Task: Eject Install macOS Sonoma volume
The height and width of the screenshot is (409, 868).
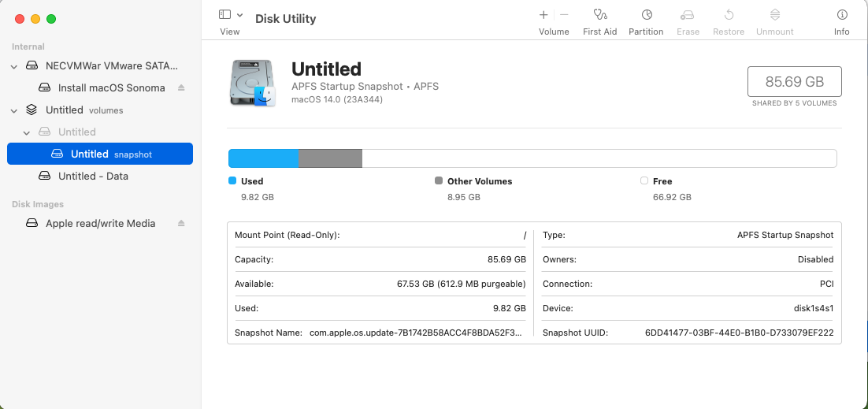Action: (181, 87)
